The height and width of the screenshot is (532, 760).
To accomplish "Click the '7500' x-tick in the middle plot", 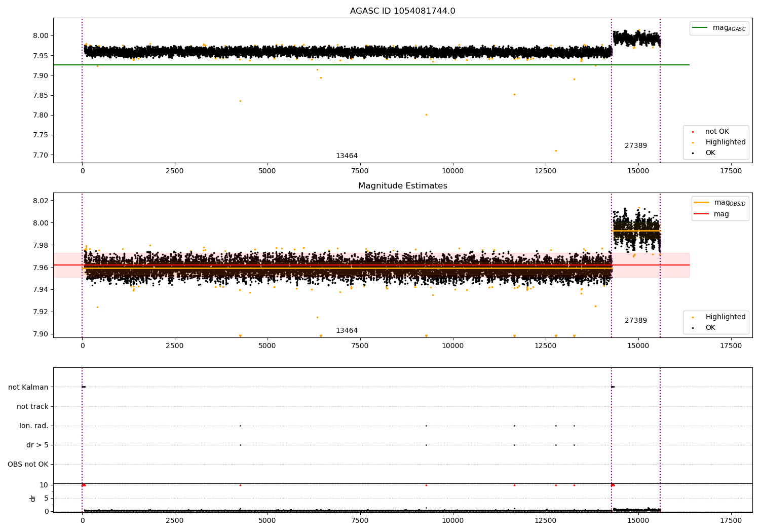I will tap(360, 346).
